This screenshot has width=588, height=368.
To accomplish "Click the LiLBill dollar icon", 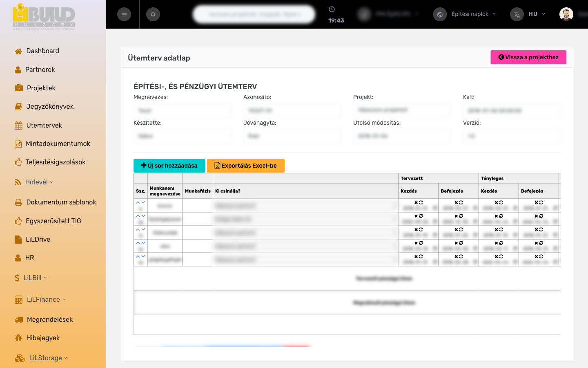I will [17, 278].
